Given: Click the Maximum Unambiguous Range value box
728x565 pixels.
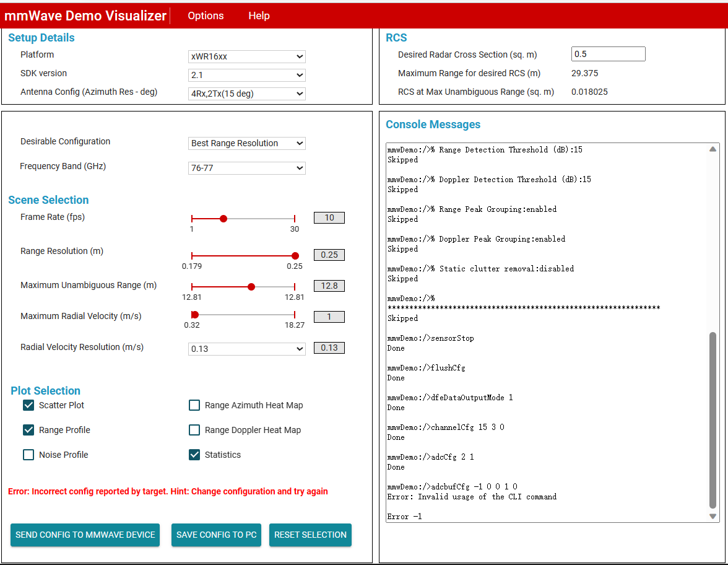Looking at the screenshot, I should pyautogui.click(x=329, y=286).
